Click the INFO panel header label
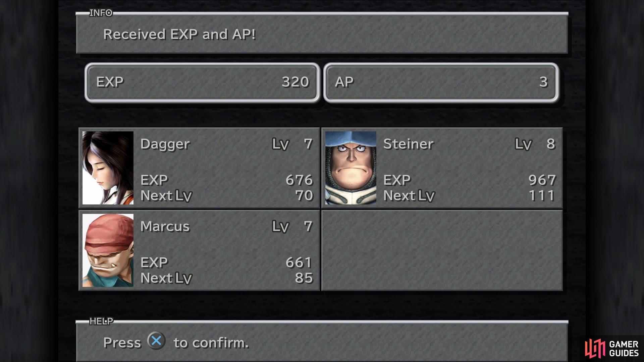 [x=101, y=13]
